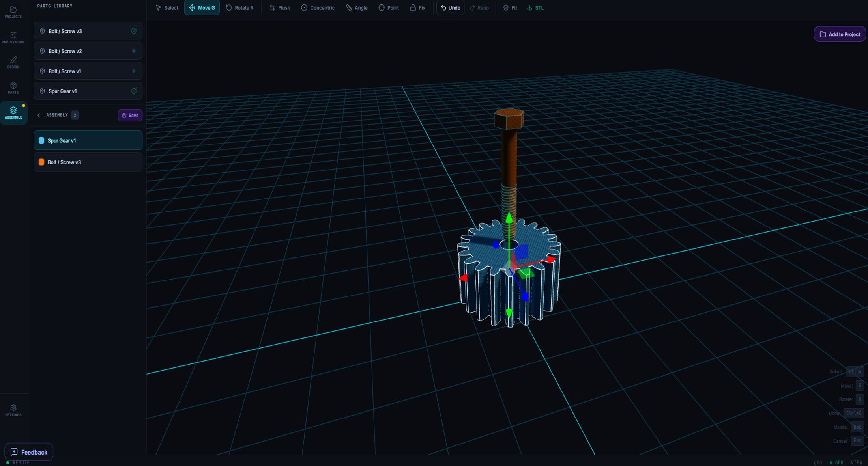This screenshot has width=868, height=466.
Task: Collapse the Assembly panel with back chevron
Action: 39,115
